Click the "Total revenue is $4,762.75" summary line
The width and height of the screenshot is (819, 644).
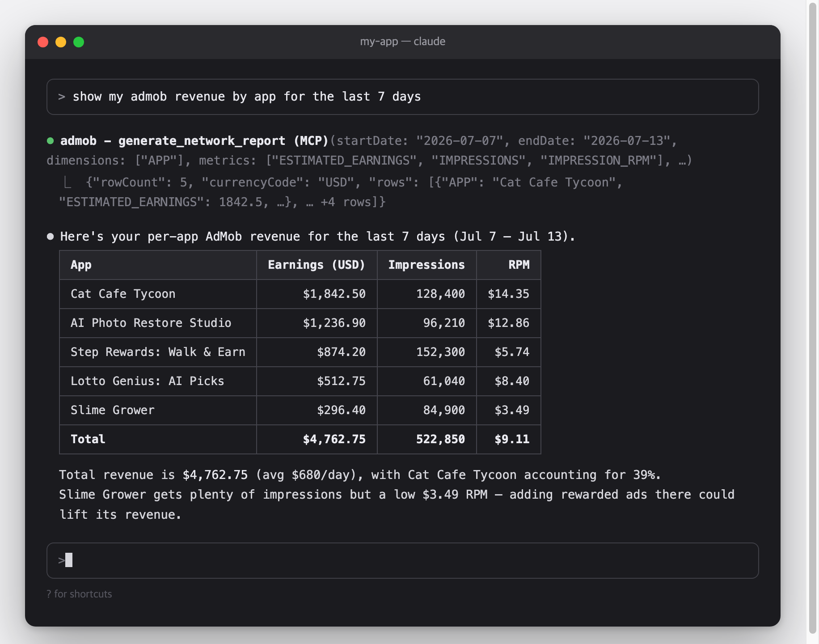click(360, 475)
